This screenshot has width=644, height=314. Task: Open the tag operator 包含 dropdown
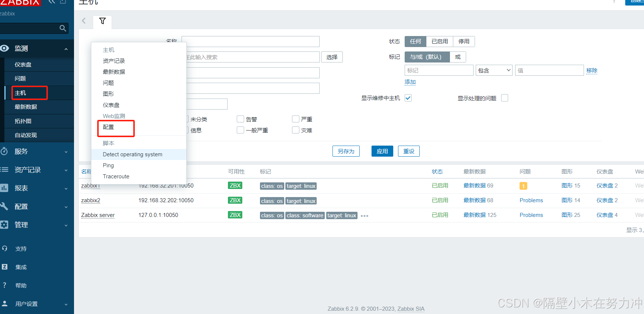pos(494,71)
